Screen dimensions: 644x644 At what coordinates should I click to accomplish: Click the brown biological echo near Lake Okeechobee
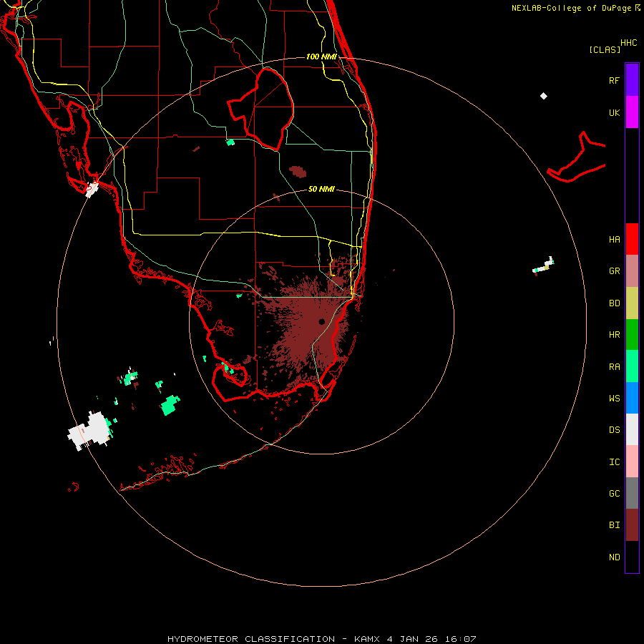(x=298, y=172)
